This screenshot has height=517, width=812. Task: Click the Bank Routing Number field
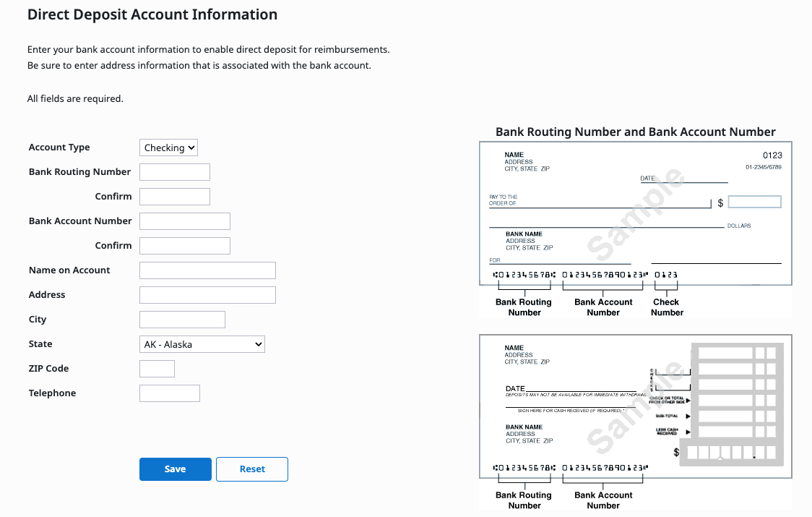pos(175,172)
